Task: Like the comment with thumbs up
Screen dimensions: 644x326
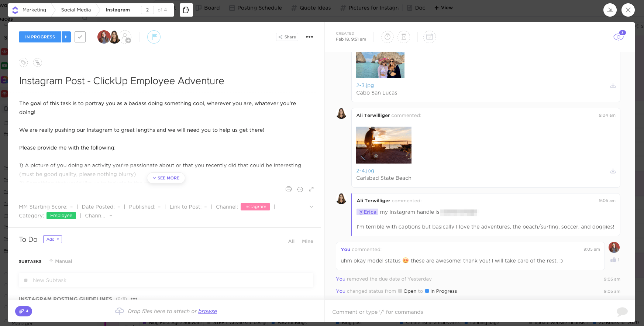Action: tap(613, 260)
